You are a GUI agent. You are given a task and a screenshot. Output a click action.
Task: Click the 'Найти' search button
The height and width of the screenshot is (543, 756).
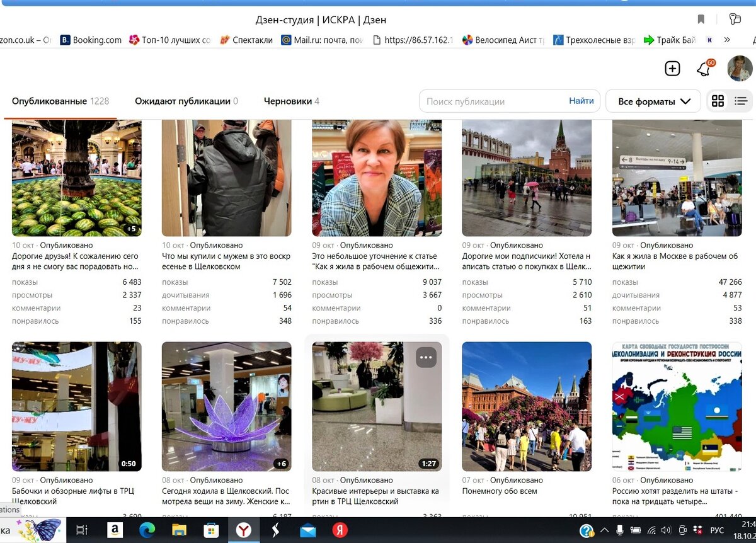coord(581,101)
